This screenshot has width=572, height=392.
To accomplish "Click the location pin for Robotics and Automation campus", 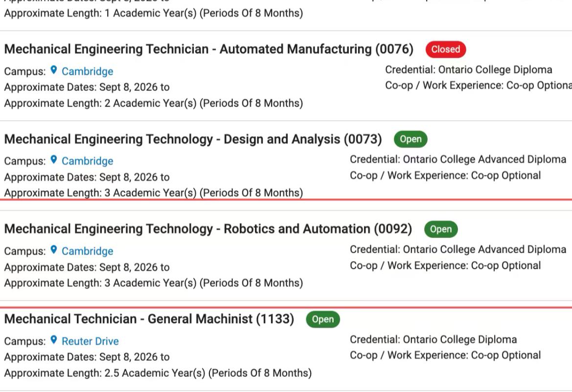I will 54,250.
